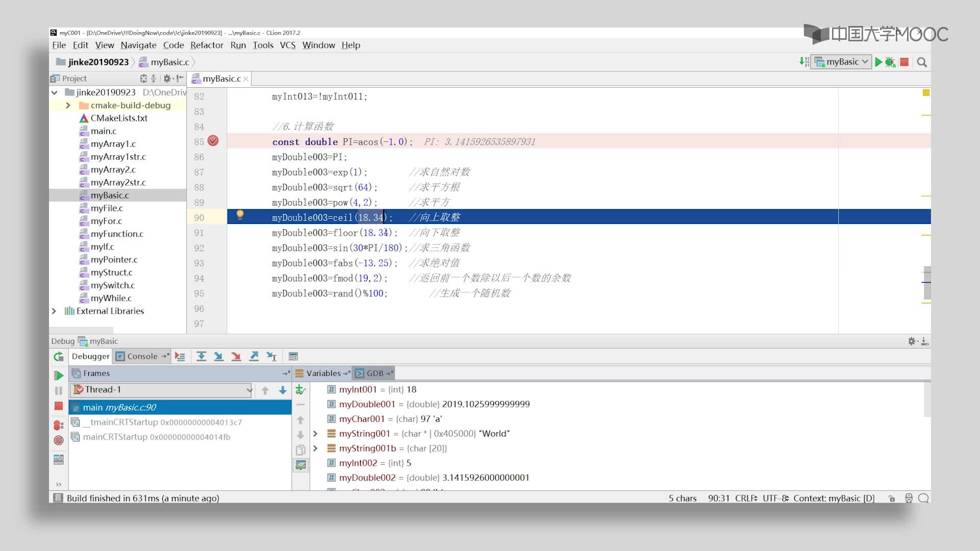Pause program in the debug sidebar
The image size is (980, 551).
point(59,391)
